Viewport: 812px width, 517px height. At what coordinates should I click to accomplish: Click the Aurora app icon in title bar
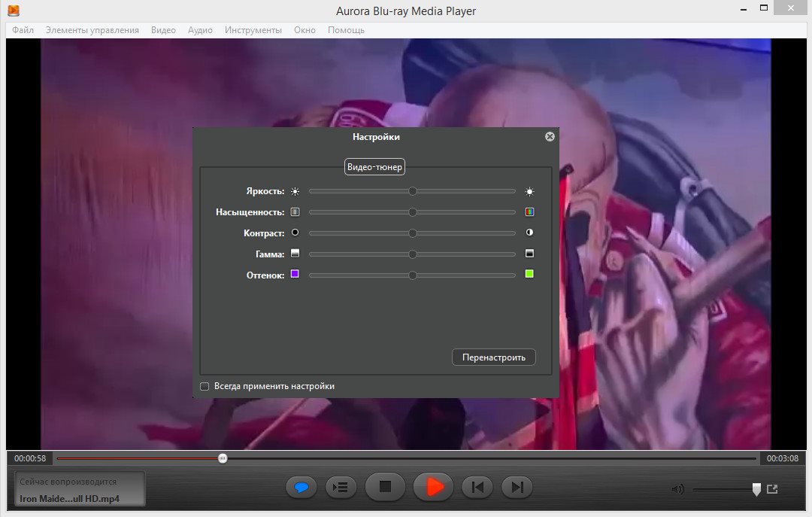tap(14, 10)
